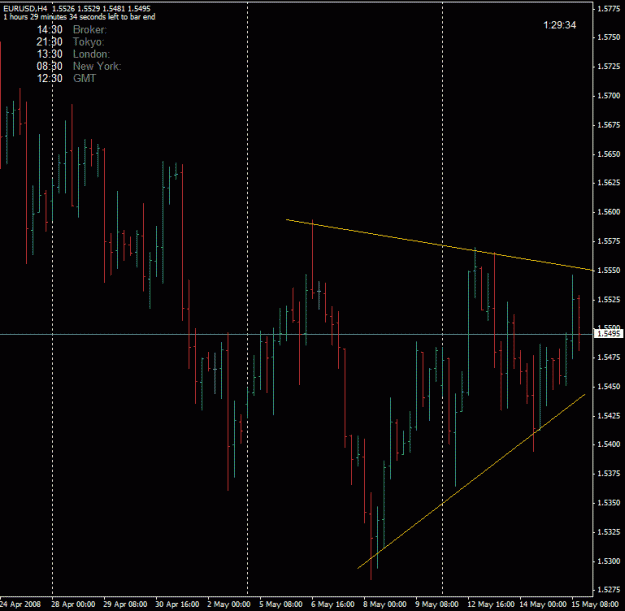The image size is (625, 611).
Task: Click the 1.5650 price scale label
Action: [x=609, y=154]
